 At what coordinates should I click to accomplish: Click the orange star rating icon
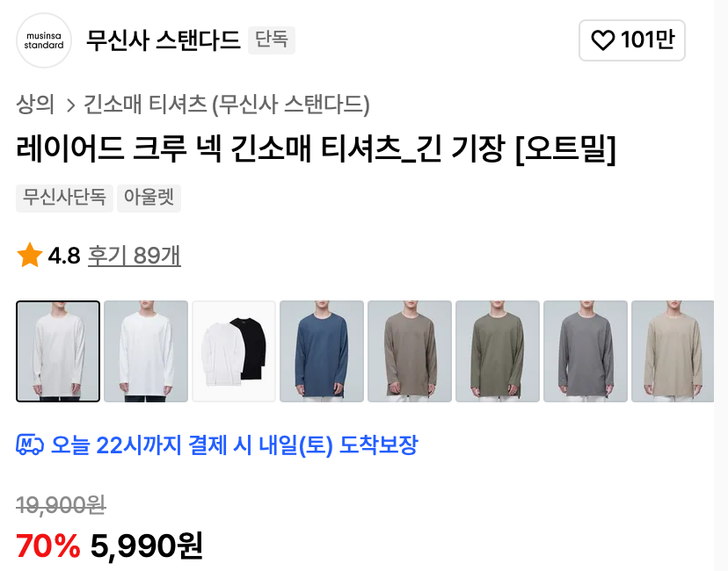(x=30, y=255)
